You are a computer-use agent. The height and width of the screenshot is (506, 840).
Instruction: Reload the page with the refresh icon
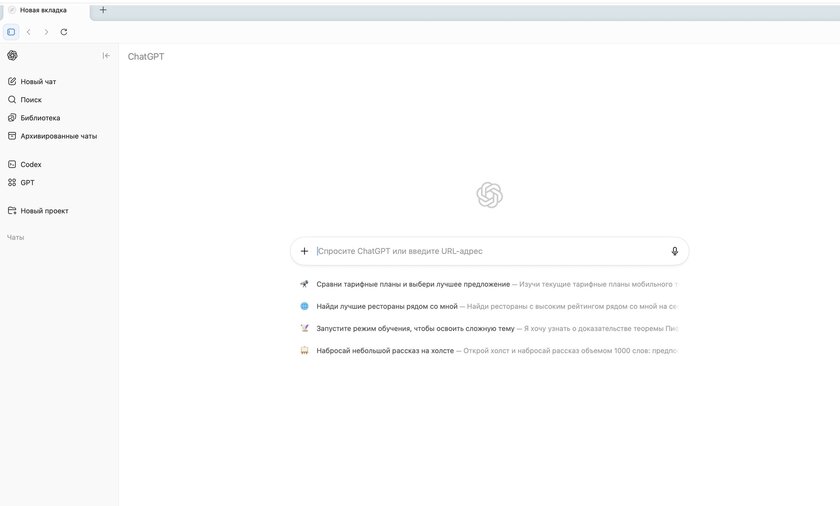(64, 32)
